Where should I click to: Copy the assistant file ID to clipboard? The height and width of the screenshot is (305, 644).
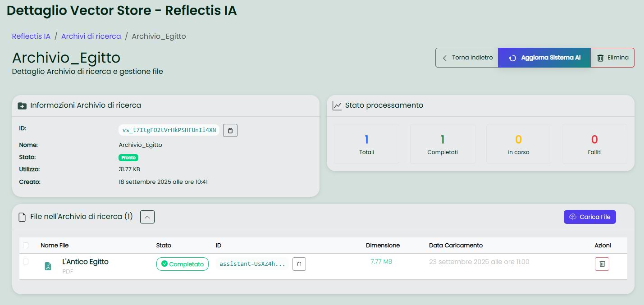(299, 264)
